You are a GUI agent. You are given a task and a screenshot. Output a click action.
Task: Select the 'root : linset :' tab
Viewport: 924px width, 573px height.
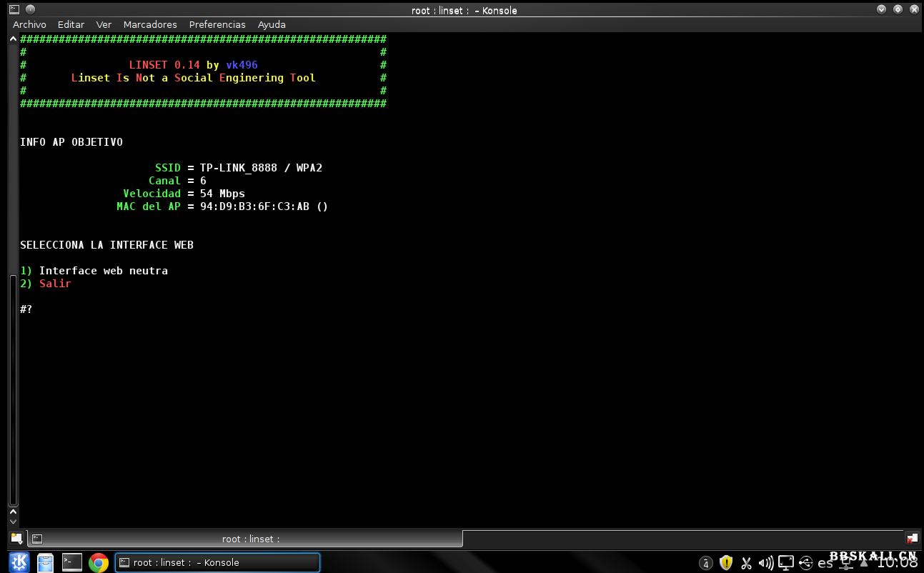pyautogui.click(x=250, y=539)
